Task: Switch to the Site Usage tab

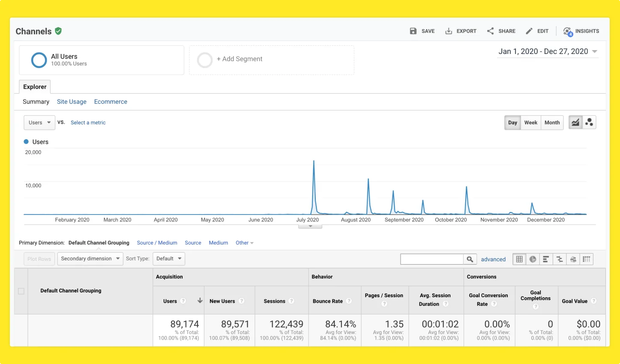Action: [72, 101]
